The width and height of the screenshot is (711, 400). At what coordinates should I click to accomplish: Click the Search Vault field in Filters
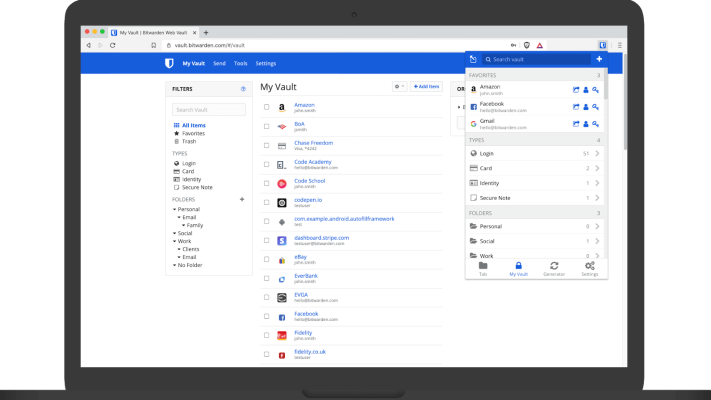[x=209, y=110]
